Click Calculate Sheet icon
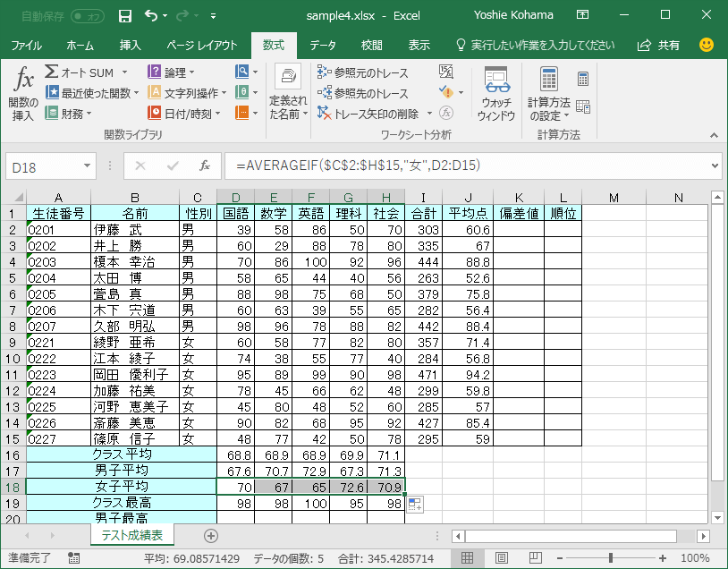Viewport: 728px width, 569px height. coord(583,106)
